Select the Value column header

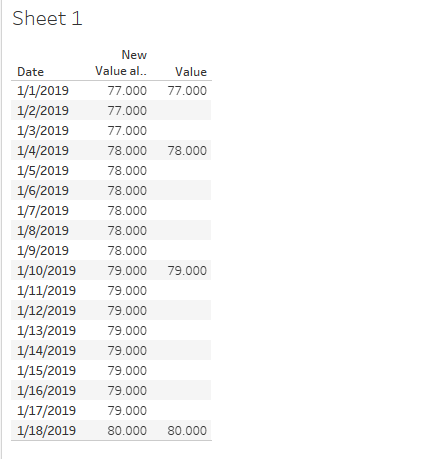click(x=191, y=72)
